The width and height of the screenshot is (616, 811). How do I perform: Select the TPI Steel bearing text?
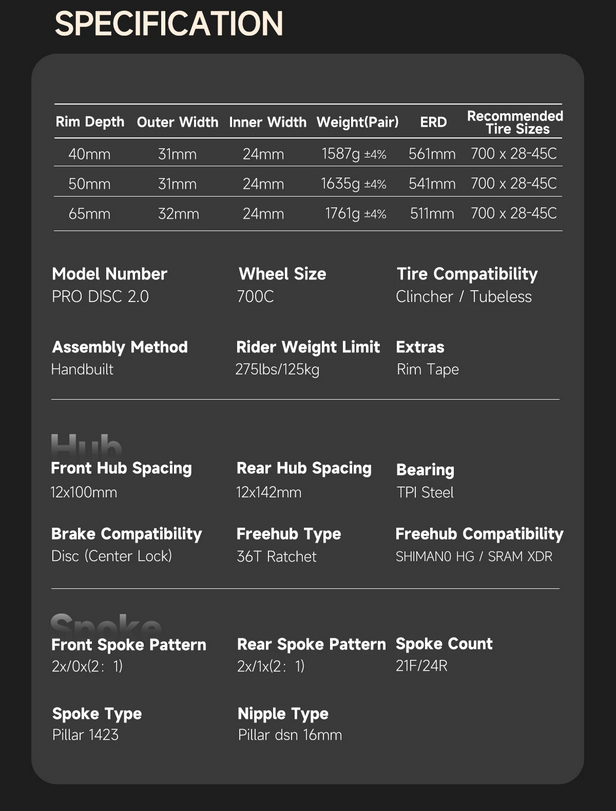(x=425, y=492)
